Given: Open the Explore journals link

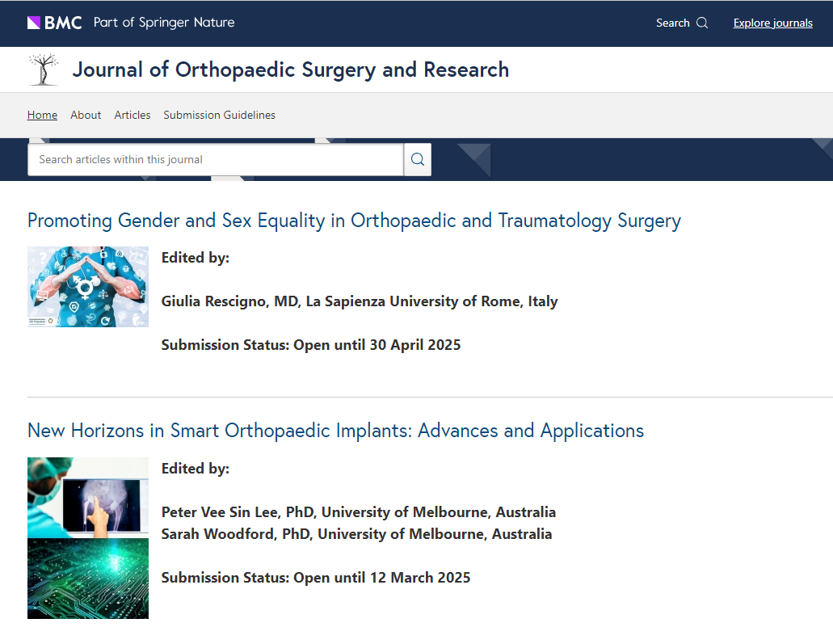Looking at the screenshot, I should point(772,23).
